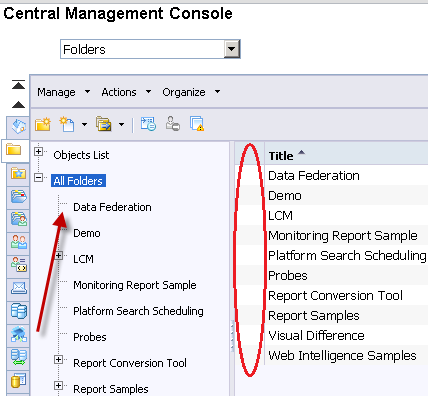
Task: Open the Folders combo box at top
Action: (150, 49)
